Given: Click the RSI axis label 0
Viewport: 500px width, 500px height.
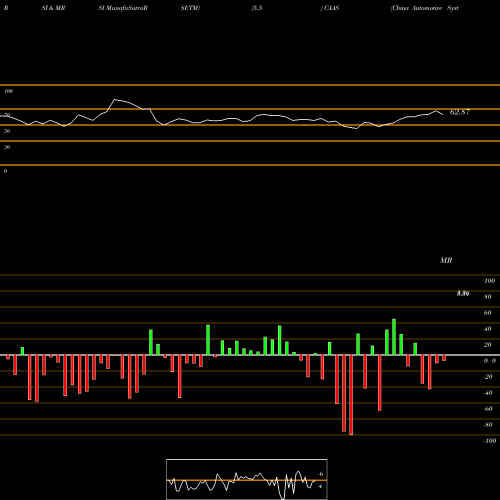Looking at the screenshot, I should tap(5, 171).
